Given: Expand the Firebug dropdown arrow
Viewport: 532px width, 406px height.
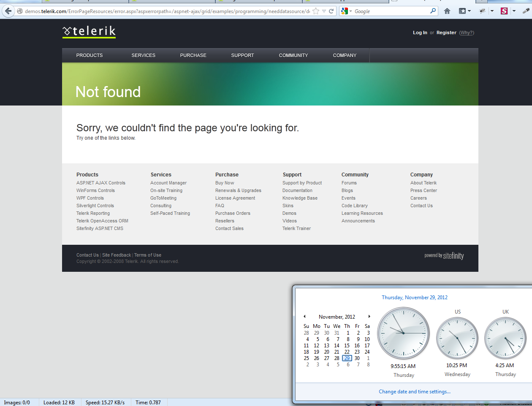Looking at the screenshot, I should pos(492,11).
